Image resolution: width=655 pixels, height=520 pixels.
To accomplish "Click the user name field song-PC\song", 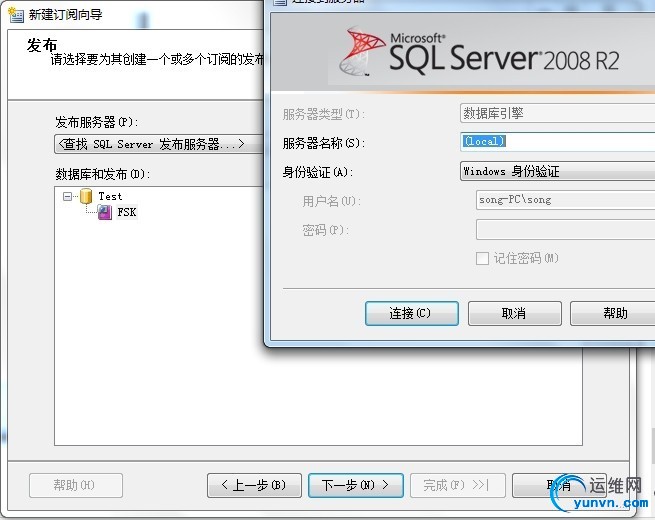I will click(x=565, y=200).
